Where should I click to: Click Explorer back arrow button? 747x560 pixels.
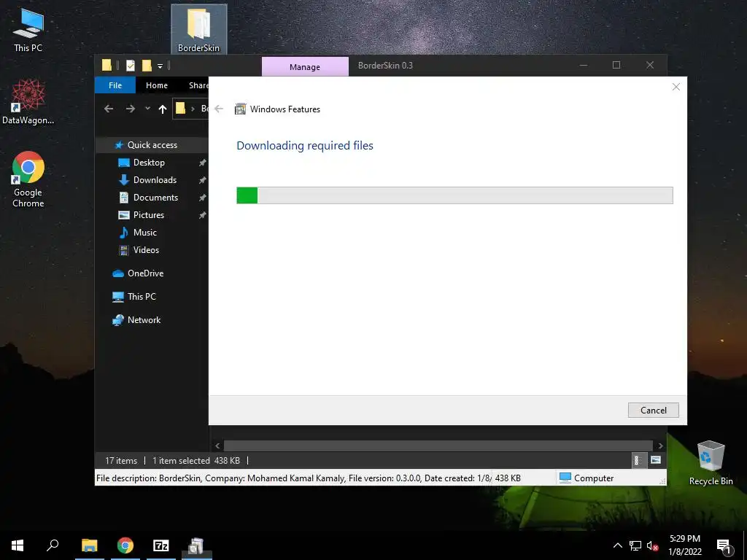109,109
